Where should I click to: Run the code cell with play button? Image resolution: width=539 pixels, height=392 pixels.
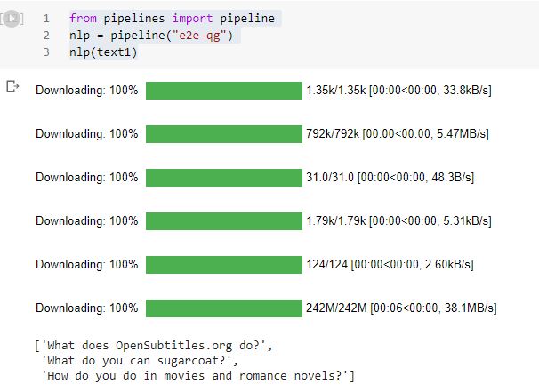coord(12,19)
